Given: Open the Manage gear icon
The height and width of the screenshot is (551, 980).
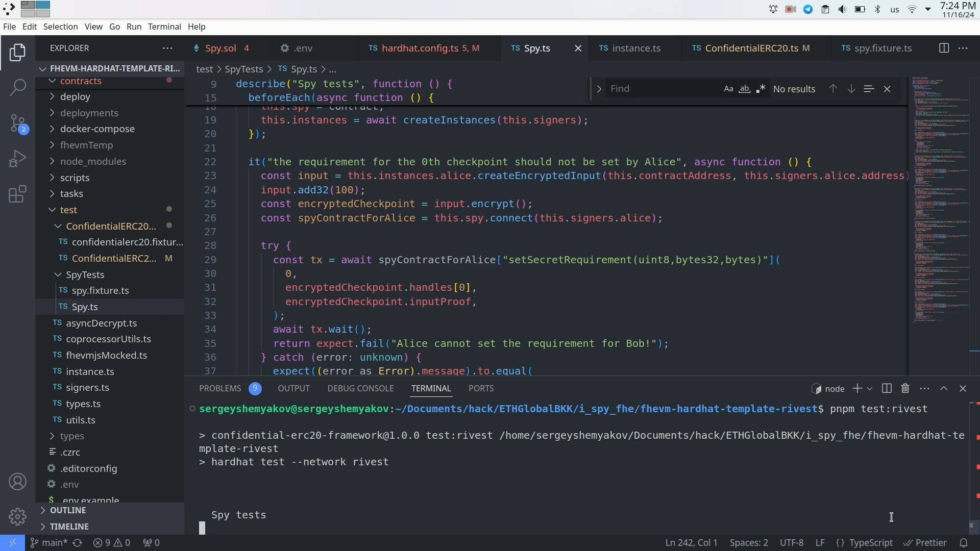Looking at the screenshot, I should 17,516.
